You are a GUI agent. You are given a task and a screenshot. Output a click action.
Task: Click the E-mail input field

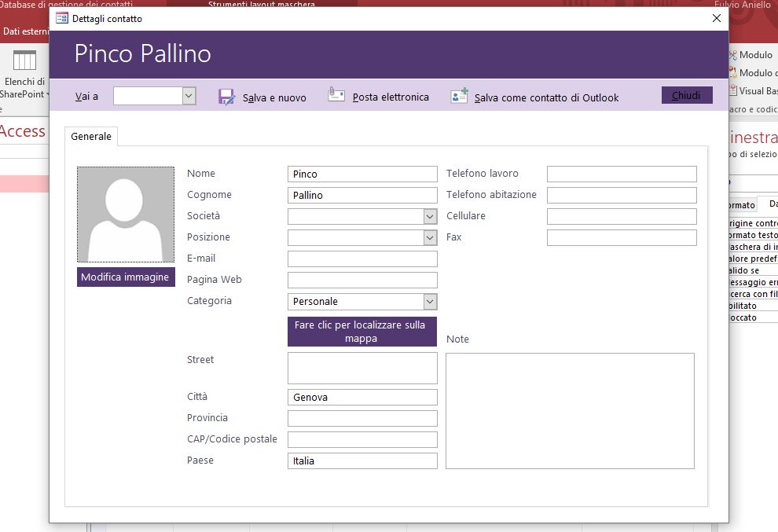[362, 259]
